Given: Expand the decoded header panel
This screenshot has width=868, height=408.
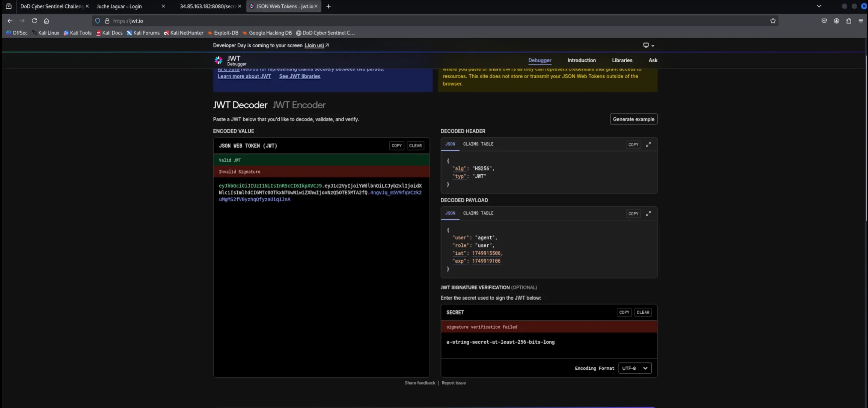Looking at the screenshot, I should [648, 144].
